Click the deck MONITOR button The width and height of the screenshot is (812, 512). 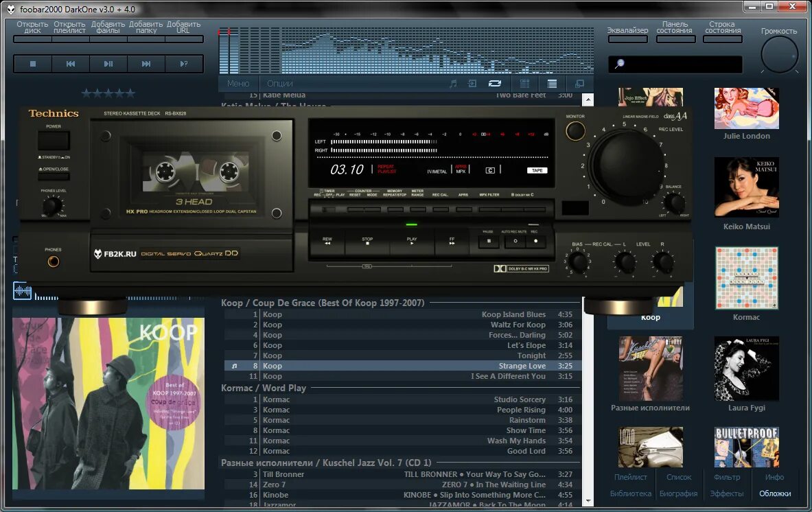575,131
